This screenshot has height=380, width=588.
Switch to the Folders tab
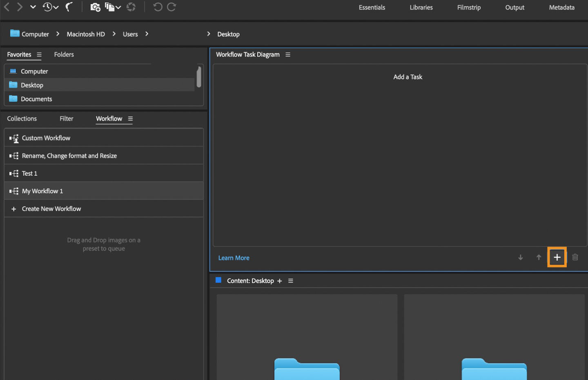[x=64, y=54]
